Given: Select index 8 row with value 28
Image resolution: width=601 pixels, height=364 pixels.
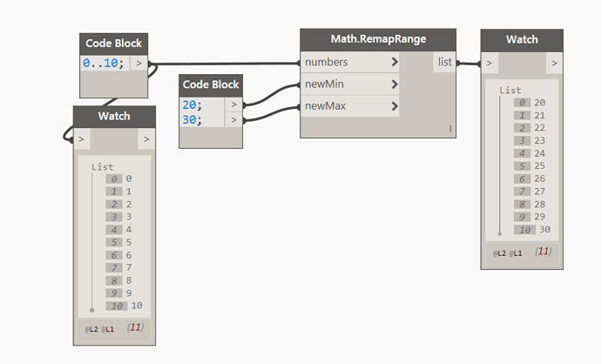Looking at the screenshot, I should (530, 205).
